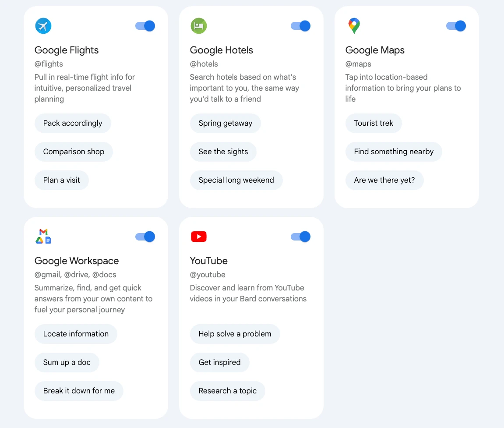The image size is (504, 428).
Task: Click the Google Maps pin icon
Action: tap(354, 26)
